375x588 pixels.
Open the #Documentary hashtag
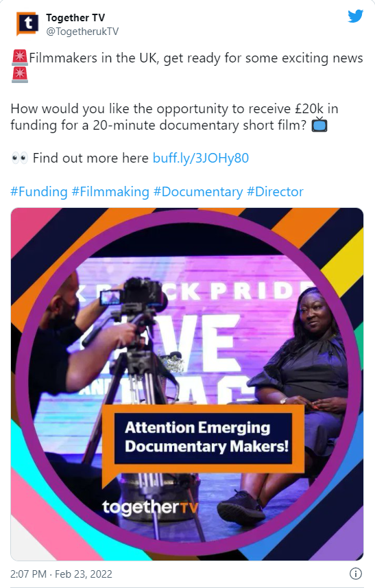pos(198,191)
